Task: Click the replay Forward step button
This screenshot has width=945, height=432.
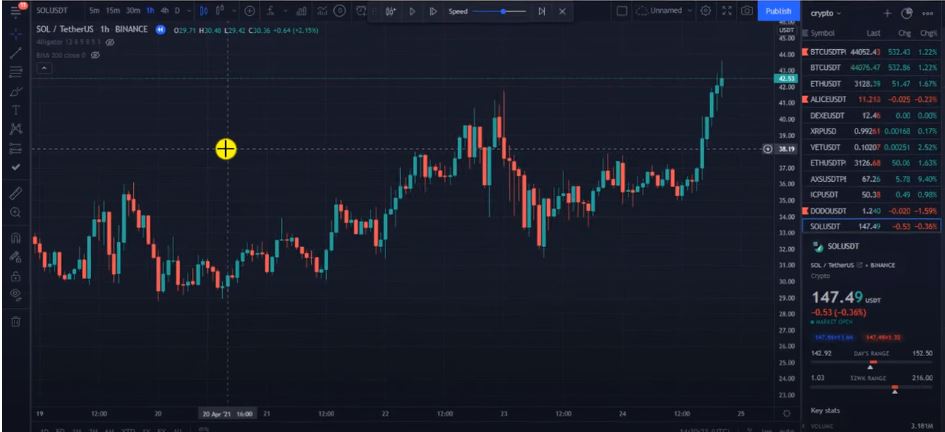Action: pos(433,11)
